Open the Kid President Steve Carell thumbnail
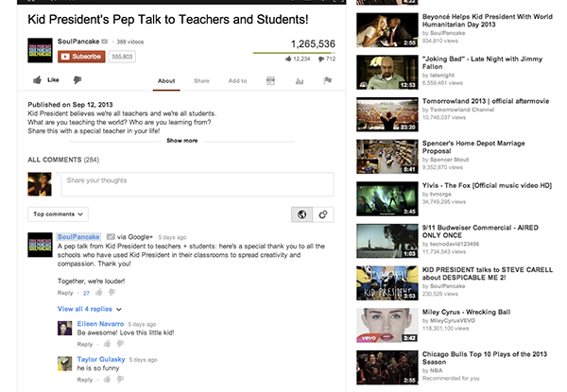This screenshot has width=567, height=392. 387,283
